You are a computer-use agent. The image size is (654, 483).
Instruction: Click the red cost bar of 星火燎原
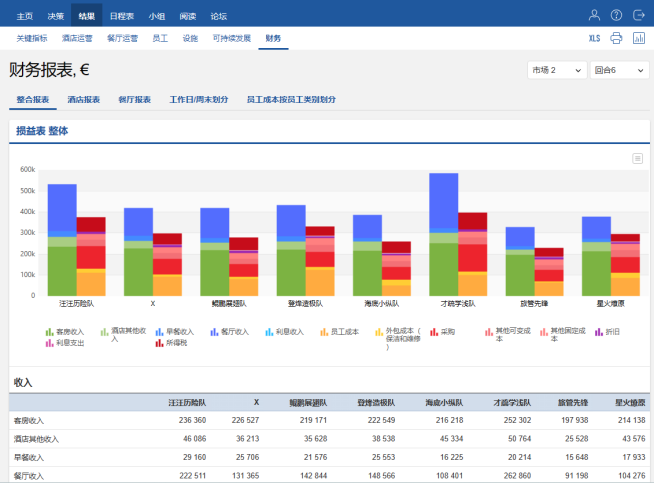625,265
